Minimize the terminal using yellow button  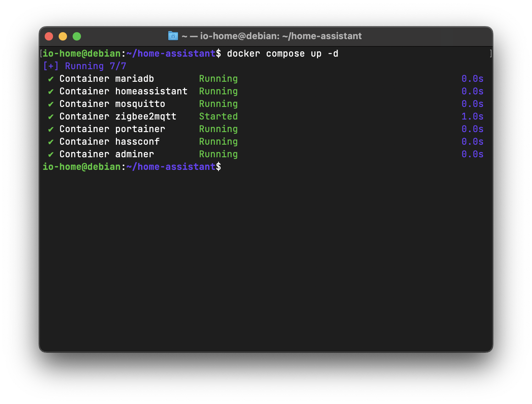click(63, 36)
